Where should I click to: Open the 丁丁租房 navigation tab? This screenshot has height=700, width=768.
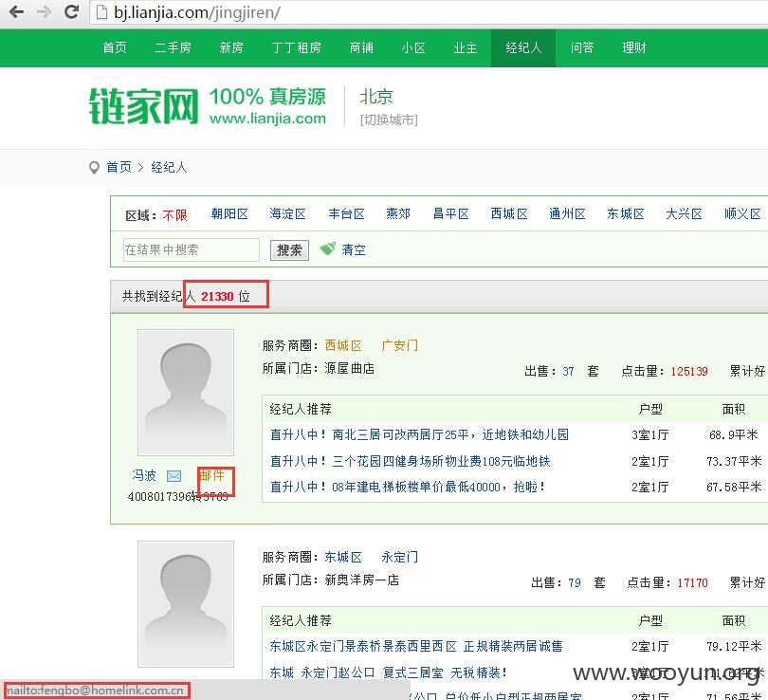click(297, 47)
